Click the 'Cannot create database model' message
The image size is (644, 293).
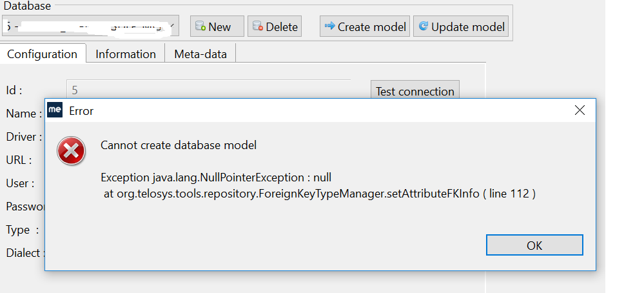[179, 145]
